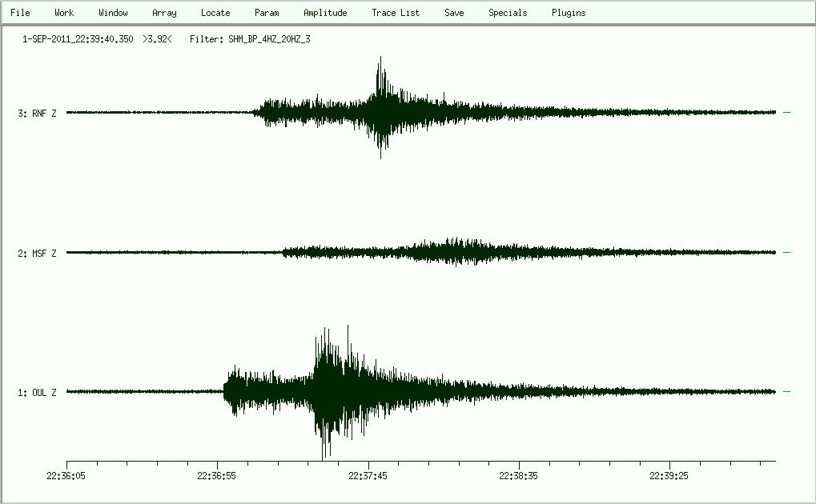Open the File menu
Image resolution: width=816 pixels, height=504 pixels.
(20, 13)
